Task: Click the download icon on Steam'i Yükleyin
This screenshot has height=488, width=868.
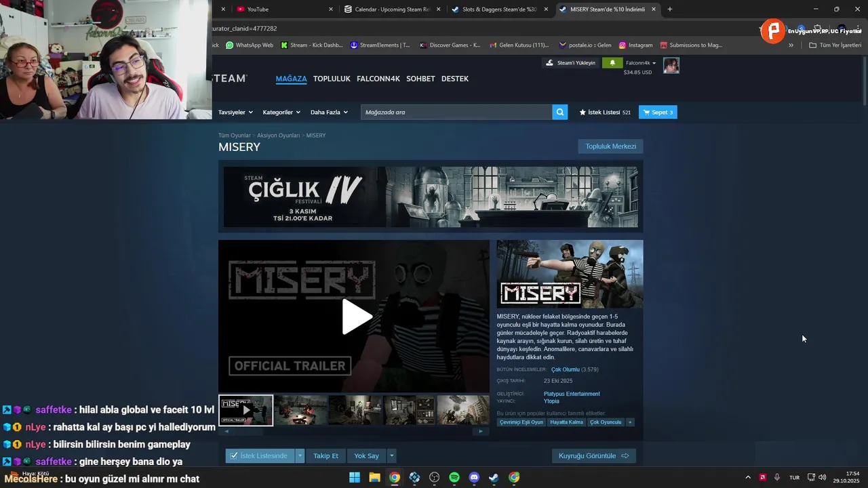Action: [x=549, y=63]
